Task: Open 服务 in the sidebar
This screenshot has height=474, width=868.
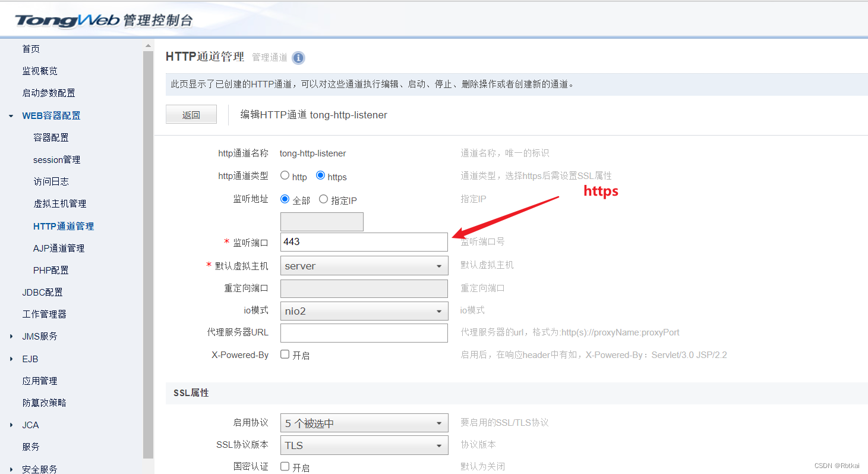Action: (31, 447)
